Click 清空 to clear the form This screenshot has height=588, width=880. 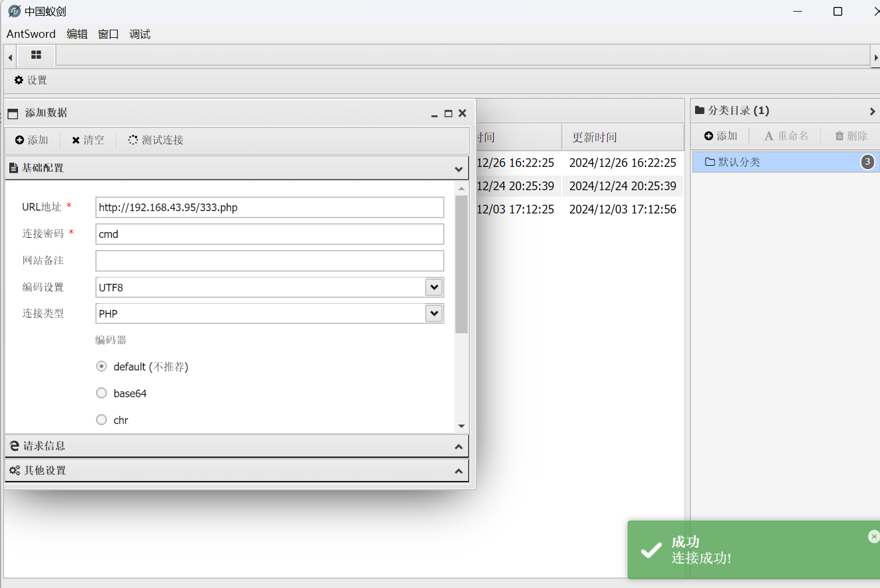click(x=88, y=140)
